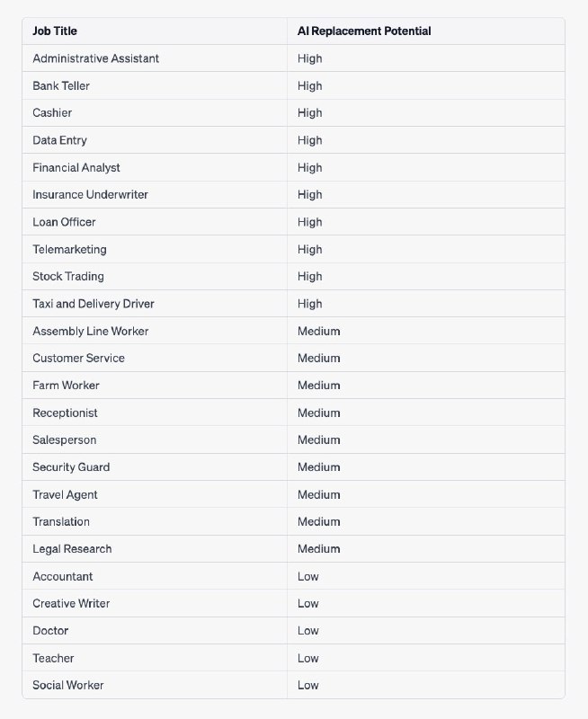Select the Travel Agent cell
This screenshot has height=719, width=588.
tap(65, 494)
